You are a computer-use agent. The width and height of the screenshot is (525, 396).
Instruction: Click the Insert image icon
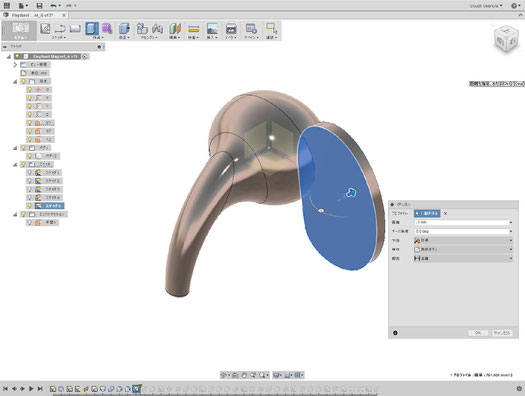(x=212, y=29)
